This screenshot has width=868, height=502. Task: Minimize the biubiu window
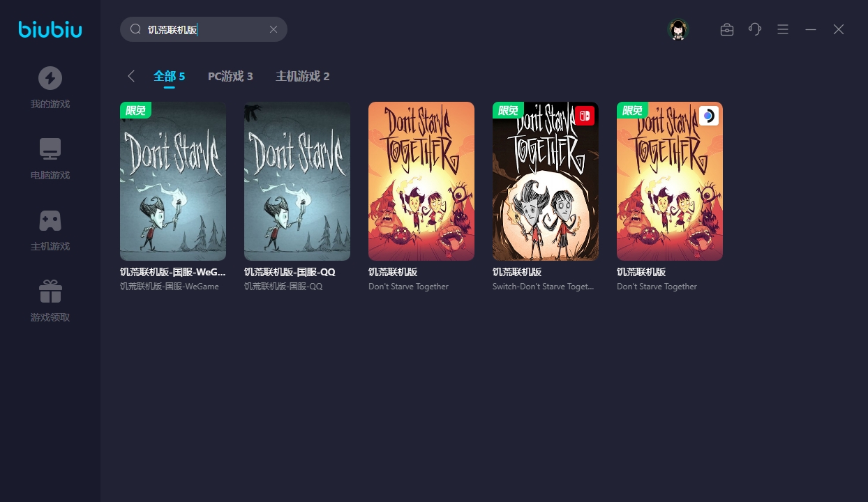tap(811, 29)
